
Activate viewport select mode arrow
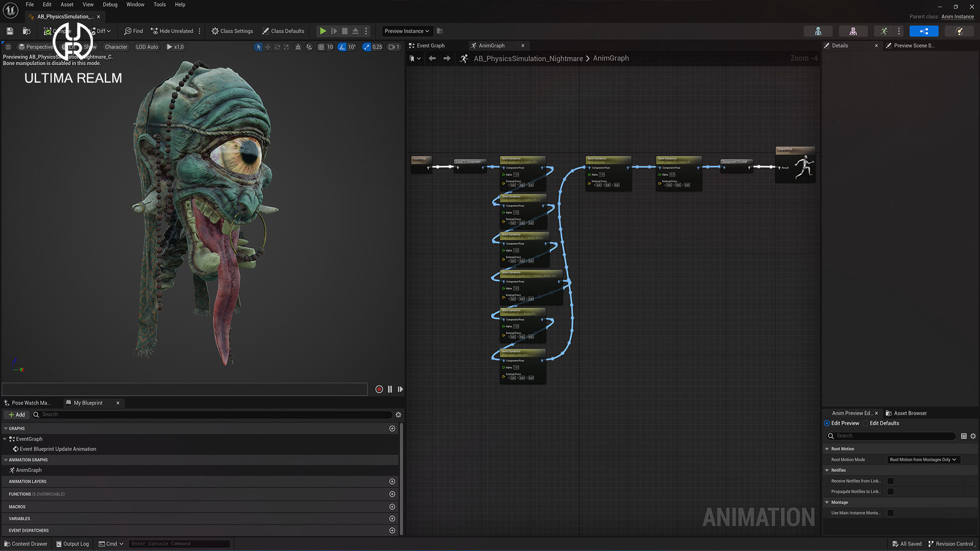click(x=259, y=47)
